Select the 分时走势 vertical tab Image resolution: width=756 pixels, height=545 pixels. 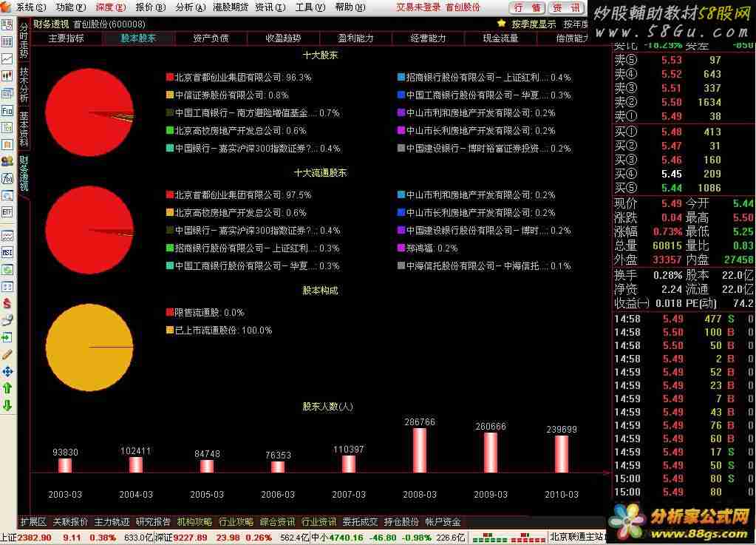[24, 41]
